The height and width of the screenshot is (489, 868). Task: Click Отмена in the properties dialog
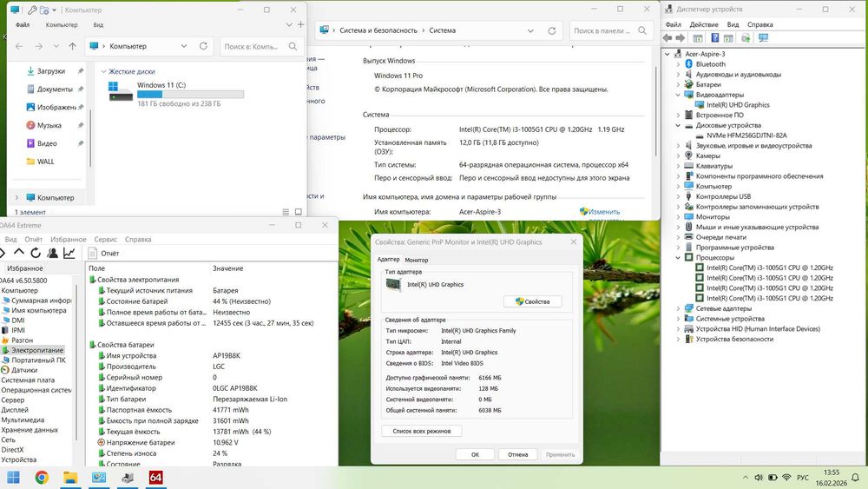pos(517,454)
